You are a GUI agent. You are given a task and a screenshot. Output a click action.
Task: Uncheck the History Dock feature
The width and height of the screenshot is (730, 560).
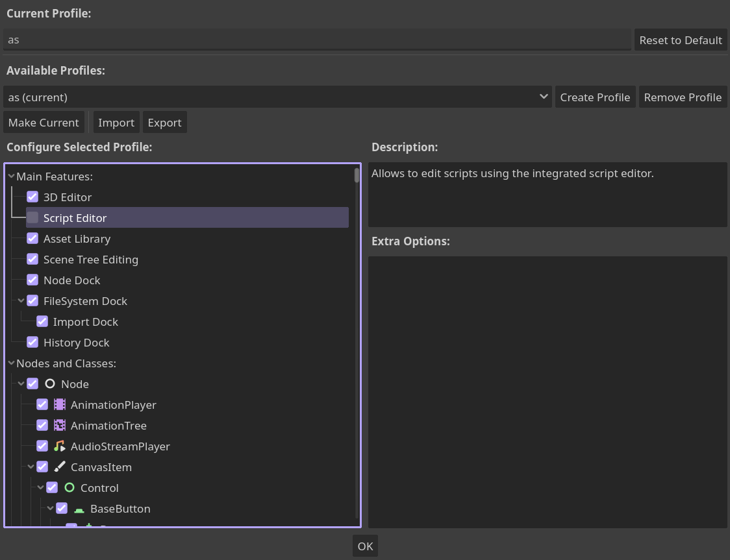coord(32,342)
